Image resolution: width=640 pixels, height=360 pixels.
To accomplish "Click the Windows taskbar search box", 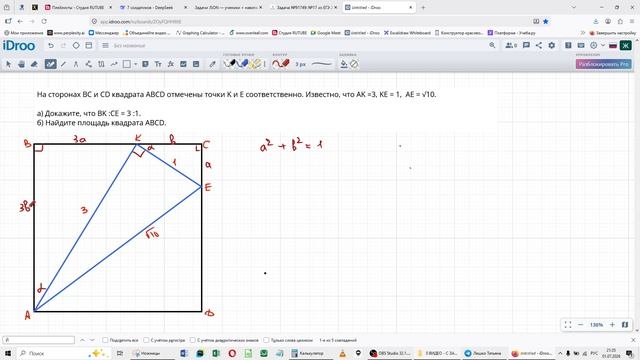I will click(x=63, y=353).
